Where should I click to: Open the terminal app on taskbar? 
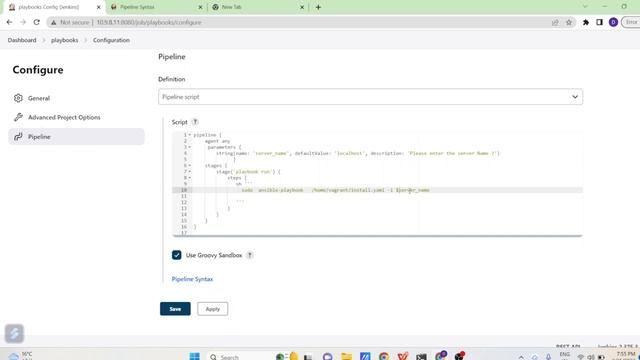421,356
